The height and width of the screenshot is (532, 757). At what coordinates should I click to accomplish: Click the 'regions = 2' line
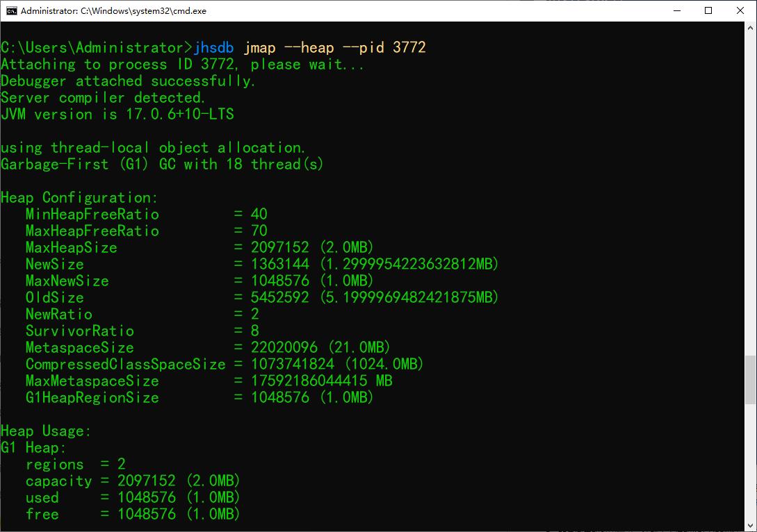pyautogui.click(x=76, y=465)
